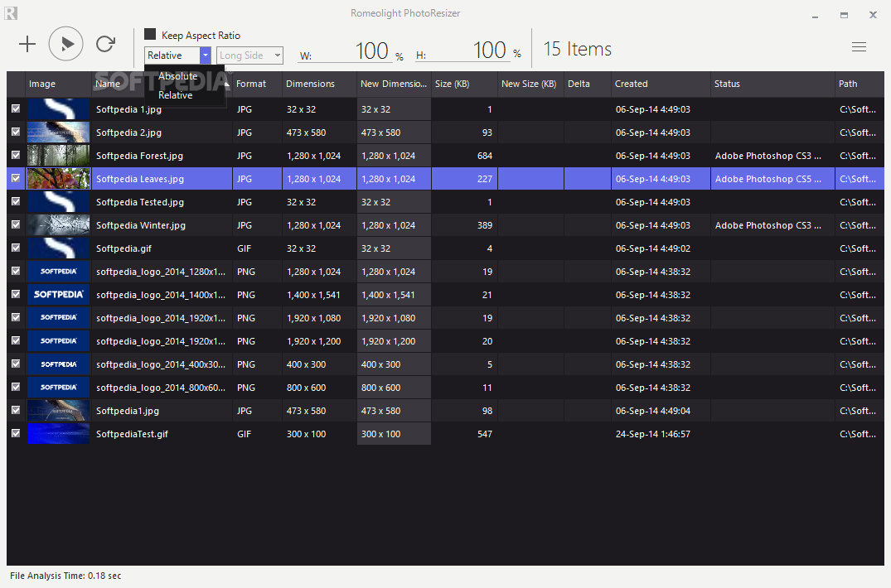Uncheck the Softpedia Leaves.jpg checkbox

(16, 178)
